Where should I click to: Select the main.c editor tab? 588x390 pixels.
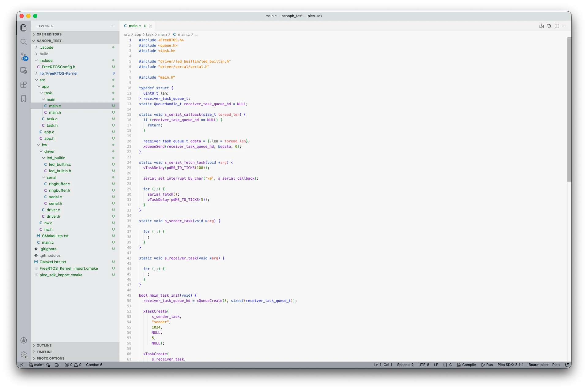coord(134,26)
